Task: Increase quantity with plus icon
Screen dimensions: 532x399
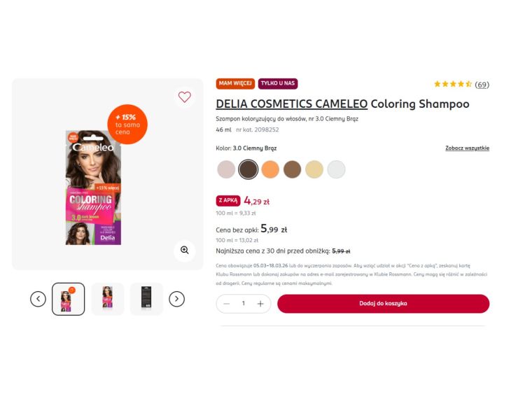Action: point(260,304)
